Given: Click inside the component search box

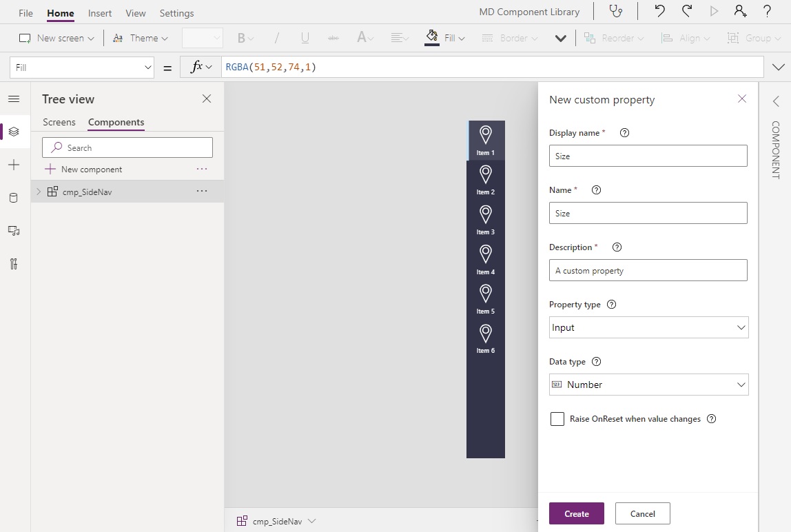Looking at the screenshot, I should coord(127,147).
